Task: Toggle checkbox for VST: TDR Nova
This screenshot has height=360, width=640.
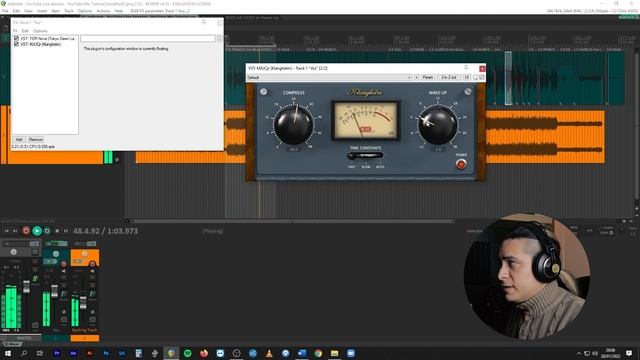Action: 16,38
